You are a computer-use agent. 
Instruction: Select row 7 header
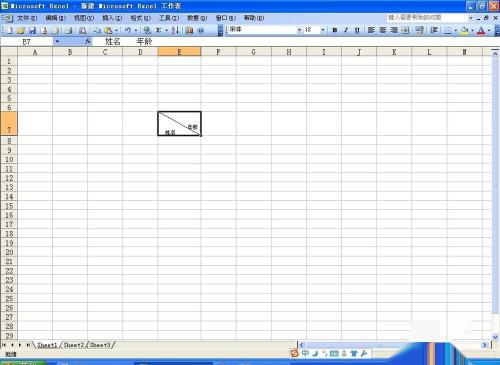tap(9, 124)
